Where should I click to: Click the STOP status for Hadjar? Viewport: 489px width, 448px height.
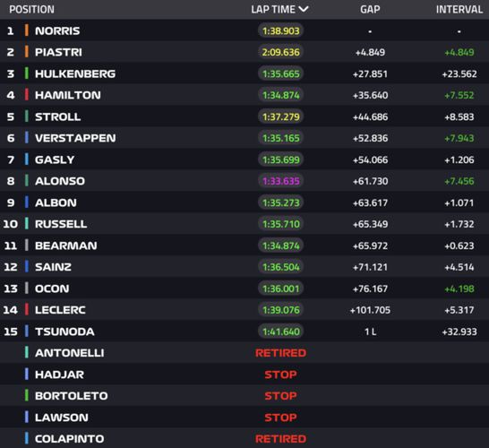280,375
